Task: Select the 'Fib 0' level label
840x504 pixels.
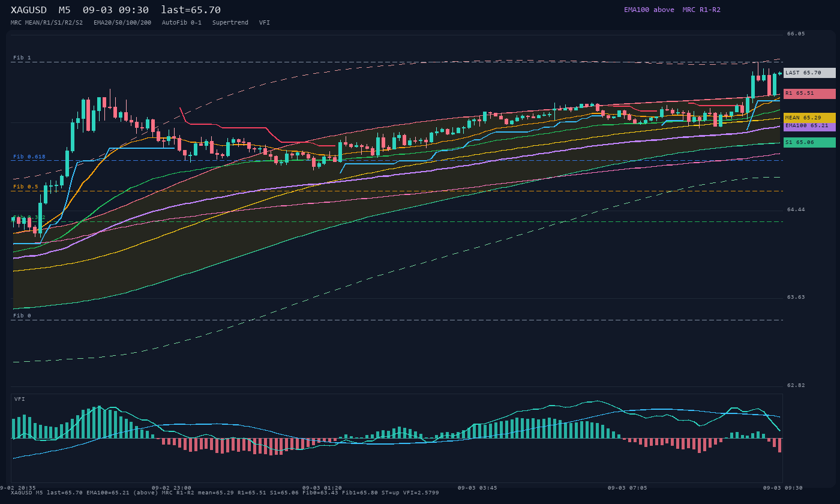Action: coord(22,316)
